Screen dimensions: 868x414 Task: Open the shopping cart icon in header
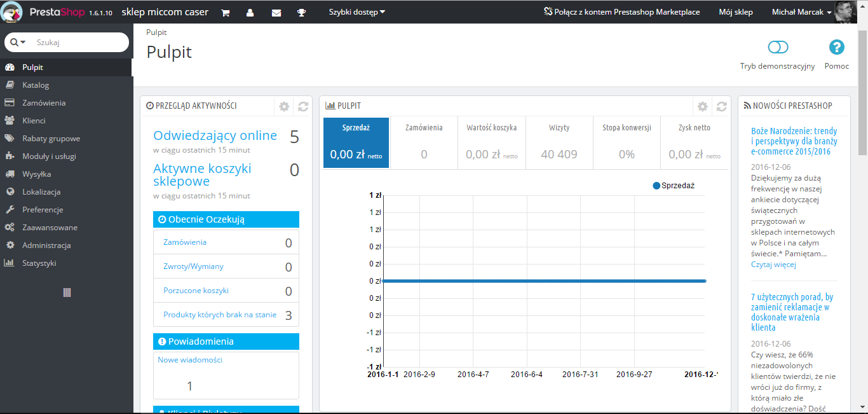[x=226, y=13]
